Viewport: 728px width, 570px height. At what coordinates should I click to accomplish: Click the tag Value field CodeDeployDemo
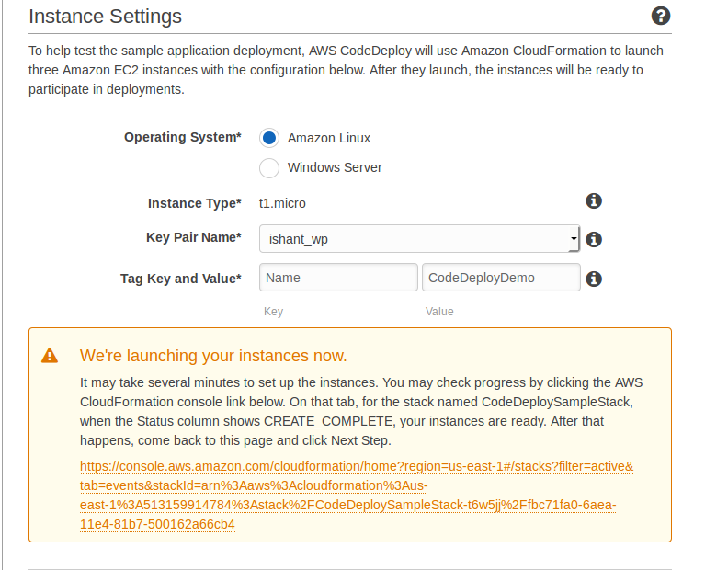coord(501,278)
